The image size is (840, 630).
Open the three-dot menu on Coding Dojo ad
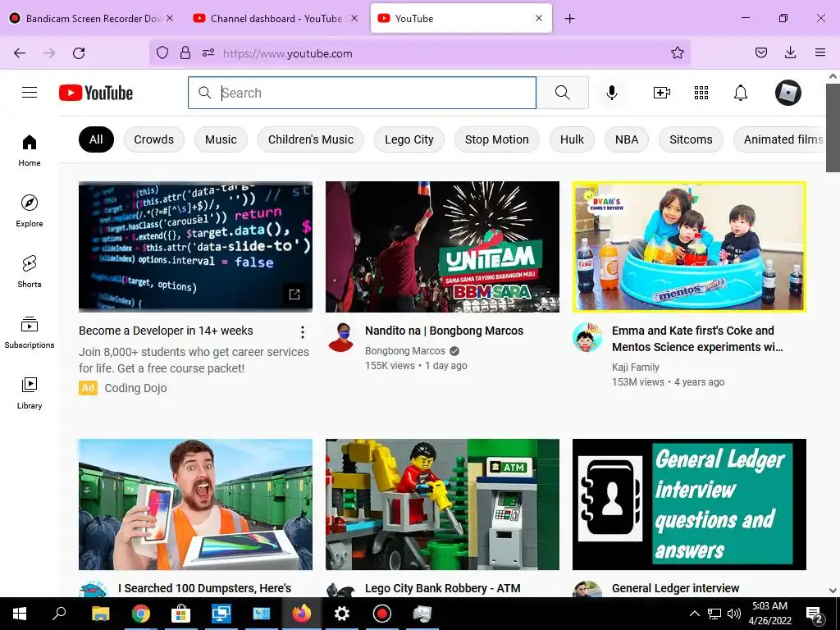coord(303,332)
